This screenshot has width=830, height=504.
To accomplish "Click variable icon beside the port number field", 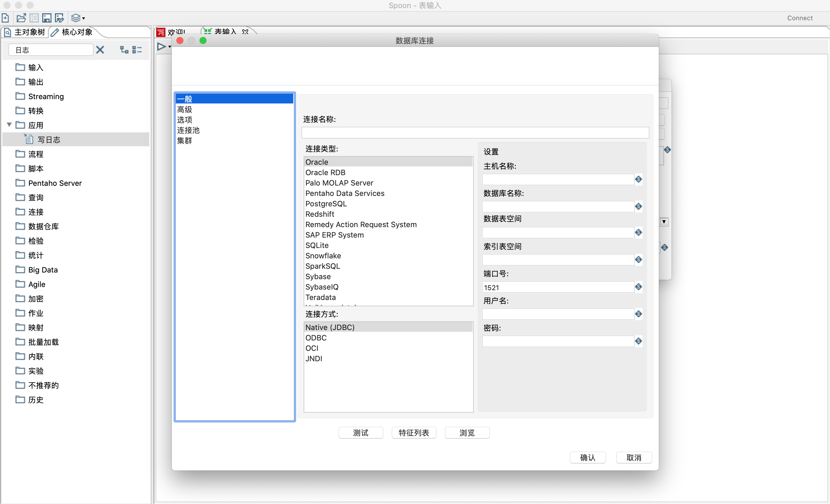I will [638, 287].
